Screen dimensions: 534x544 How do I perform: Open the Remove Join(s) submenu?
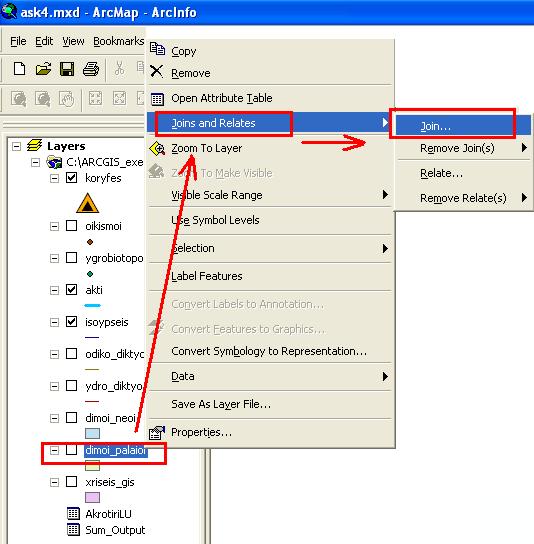pyautogui.click(x=463, y=148)
